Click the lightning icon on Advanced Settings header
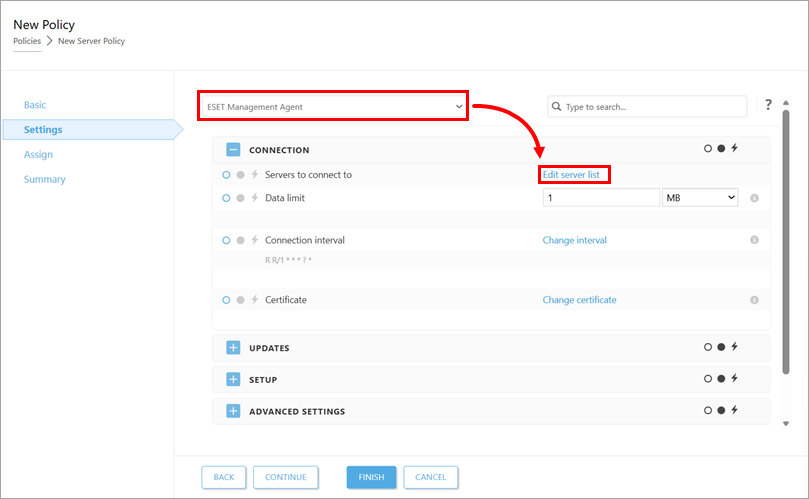Viewport: 809px width, 499px height. [x=735, y=411]
